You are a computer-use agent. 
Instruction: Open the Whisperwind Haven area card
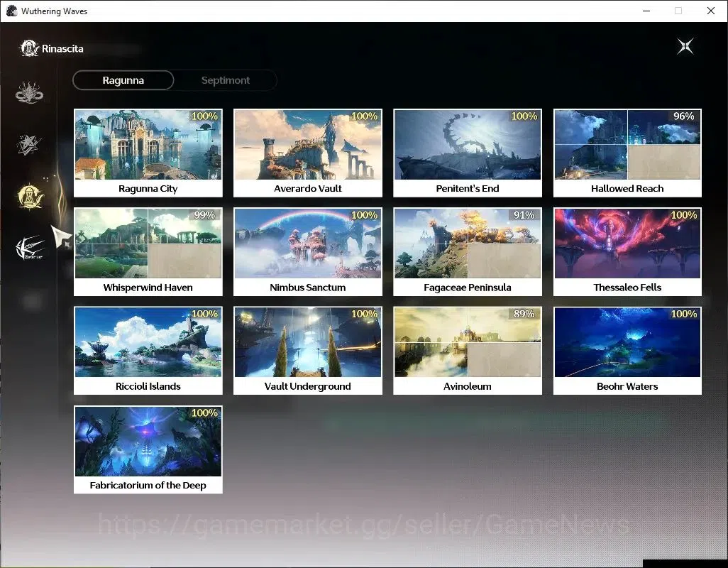148,252
